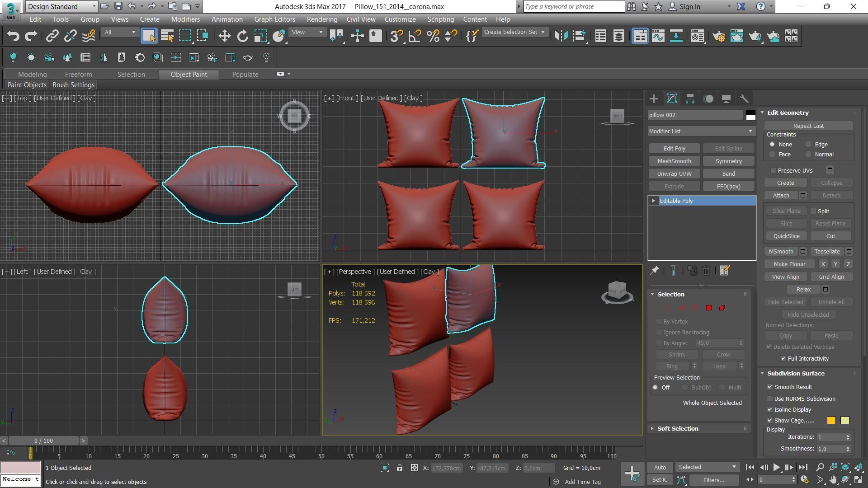This screenshot has height=488, width=868.
Task: Open workspace selector Design Standard
Action: click(x=61, y=6)
